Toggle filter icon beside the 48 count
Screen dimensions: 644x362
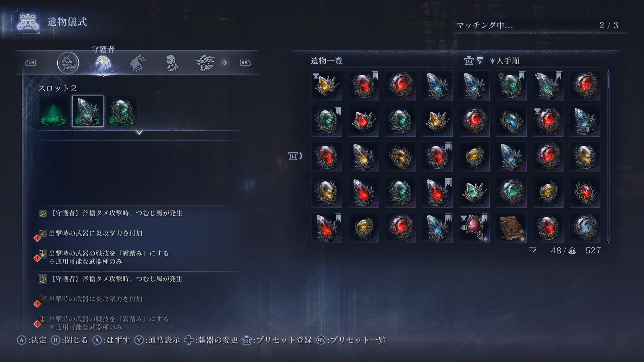532,251
